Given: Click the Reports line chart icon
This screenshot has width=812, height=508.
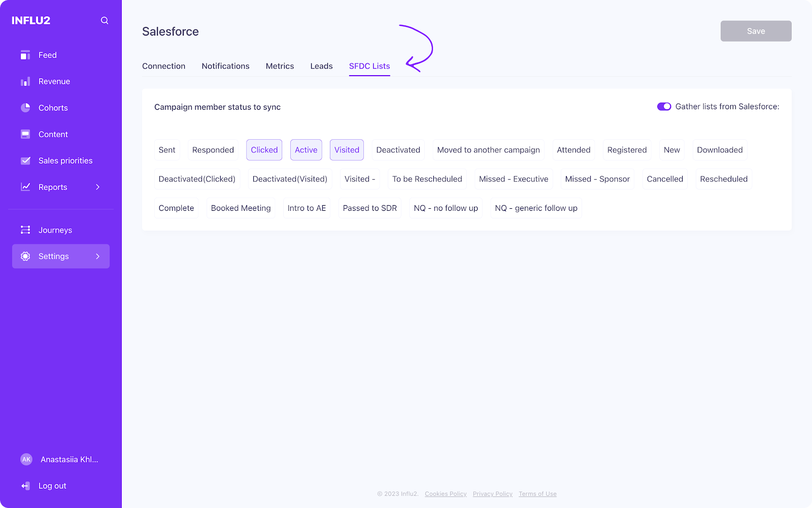Looking at the screenshot, I should pos(25,187).
